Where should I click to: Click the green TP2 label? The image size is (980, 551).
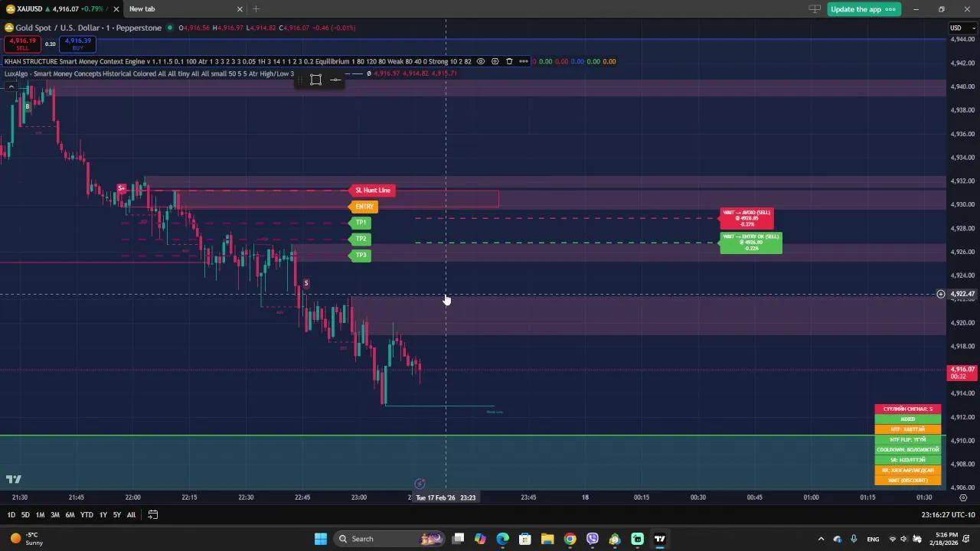(361, 239)
